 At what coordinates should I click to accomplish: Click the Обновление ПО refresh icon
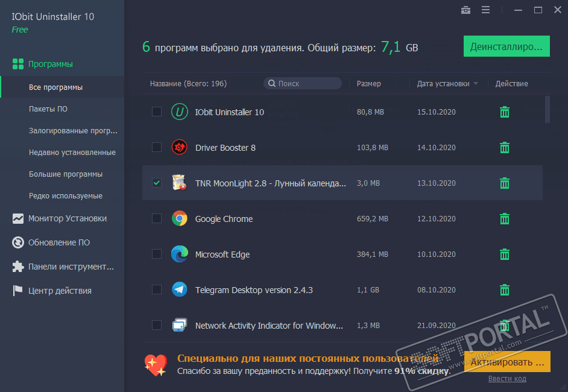[x=17, y=242]
